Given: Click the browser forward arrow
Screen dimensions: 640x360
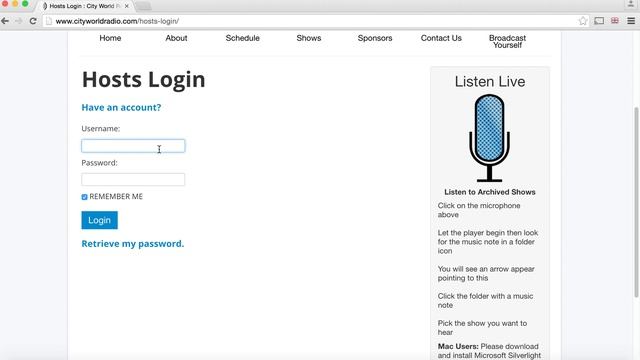Looking at the screenshot, I should click(18, 21).
